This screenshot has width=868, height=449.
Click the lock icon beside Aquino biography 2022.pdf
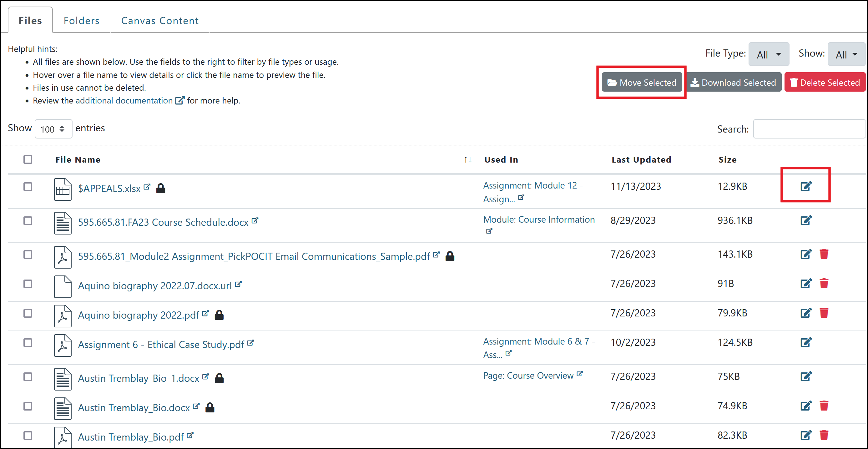(219, 315)
